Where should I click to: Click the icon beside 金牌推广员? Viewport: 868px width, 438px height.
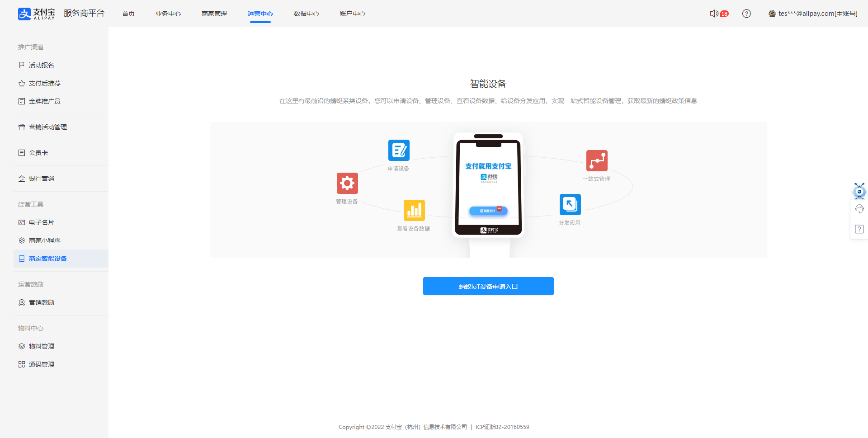coord(22,101)
